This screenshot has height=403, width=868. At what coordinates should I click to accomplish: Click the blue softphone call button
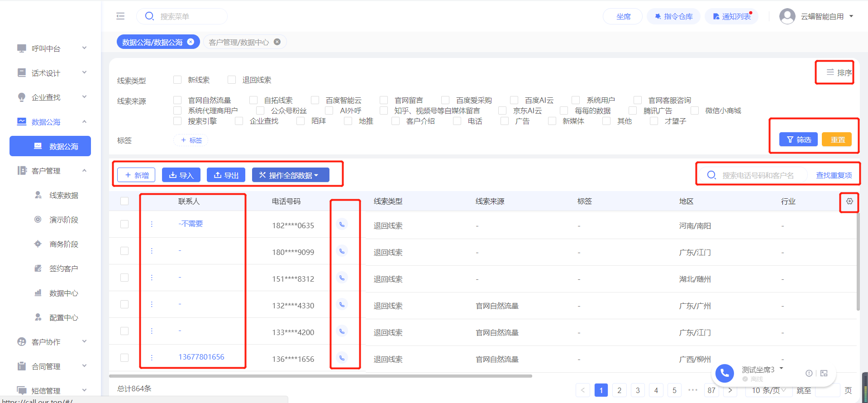(725, 373)
